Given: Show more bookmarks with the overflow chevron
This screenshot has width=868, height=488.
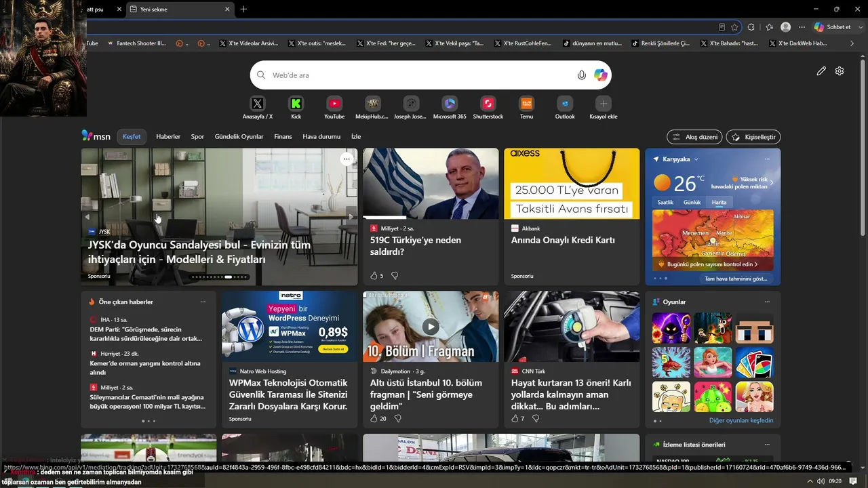Looking at the screenshot, I should coord(852,43).
